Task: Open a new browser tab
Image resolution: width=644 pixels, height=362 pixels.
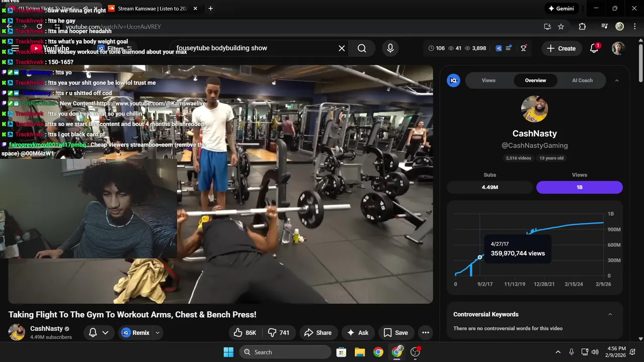Action: pos(210,9)
